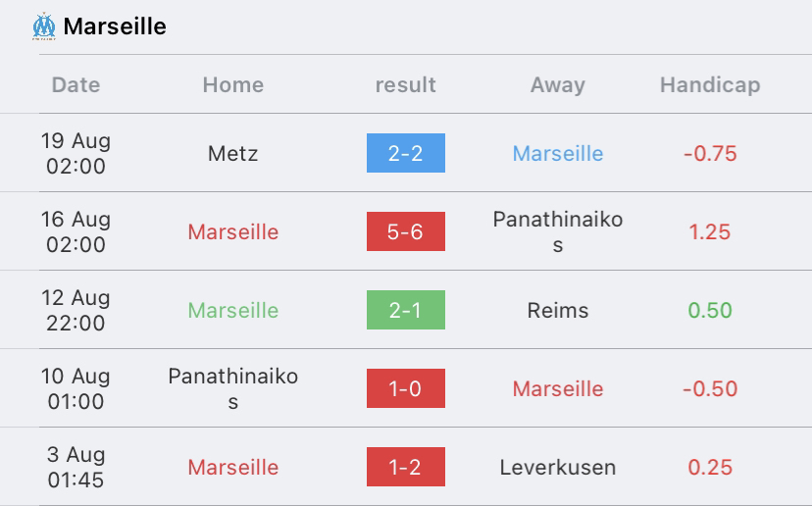This screenshot has width=812, height=506.
Task: Click Metz home team name
Action: [233, 153]
